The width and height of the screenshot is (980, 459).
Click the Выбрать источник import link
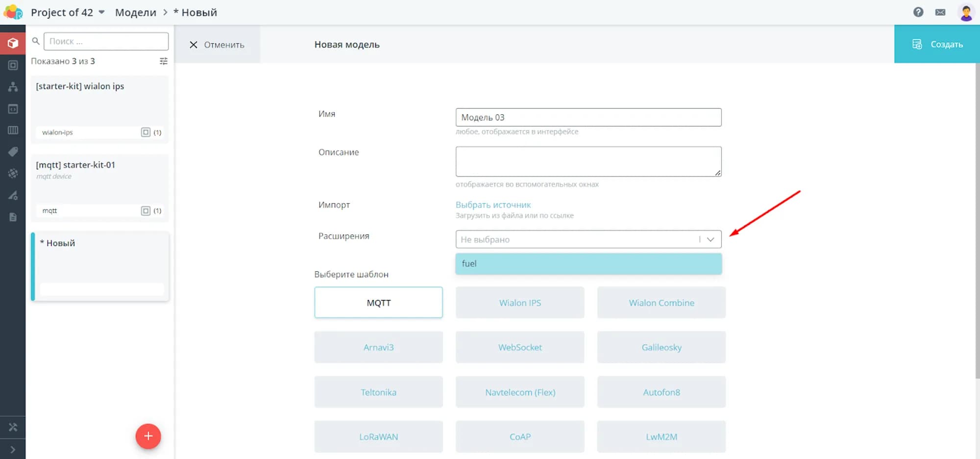click(x=493, y=205)
